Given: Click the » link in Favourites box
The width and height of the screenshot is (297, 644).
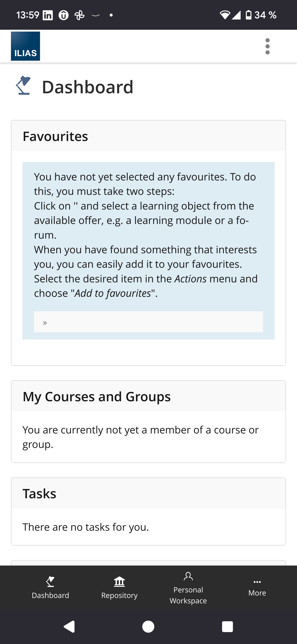Looking at the screenshot, I should 45,322.
